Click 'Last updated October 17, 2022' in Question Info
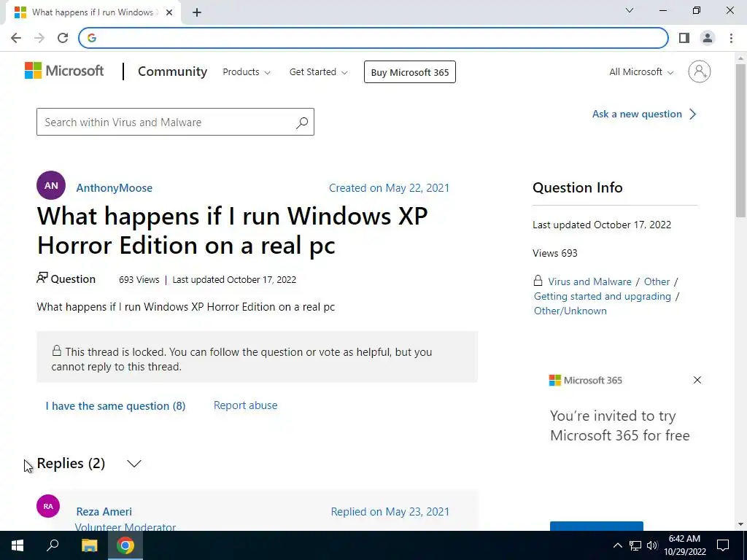747x560 pixels. pos(602,225)
